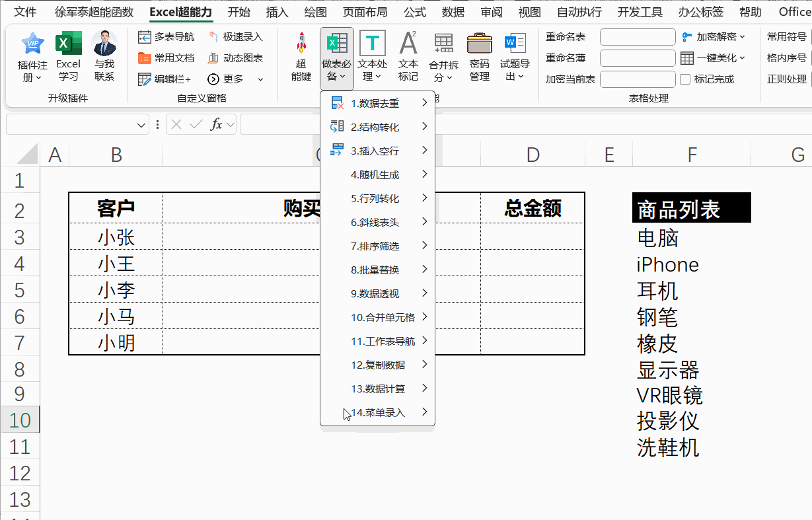Select row header 10
The width and height of the screenshot is (812, 520).
click(20, 420)
